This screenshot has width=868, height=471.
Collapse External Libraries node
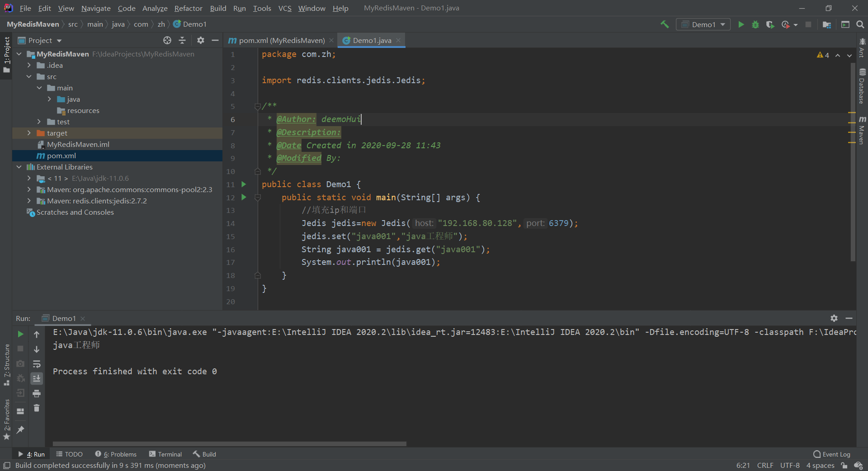click(19, 167)
